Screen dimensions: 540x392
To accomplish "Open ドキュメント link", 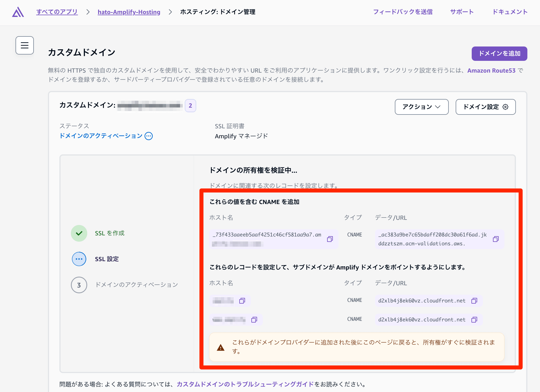I will [x=510, y=12].
